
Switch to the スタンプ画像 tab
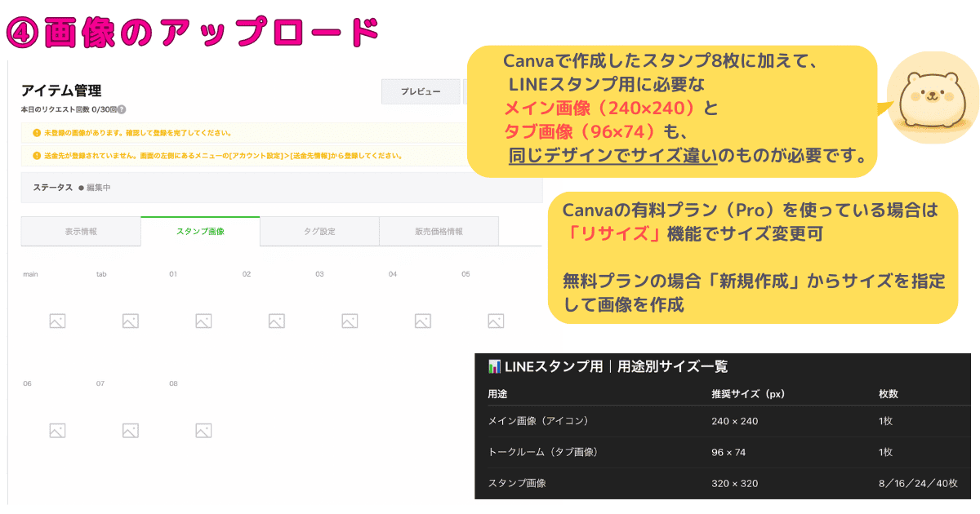[200, 232]
